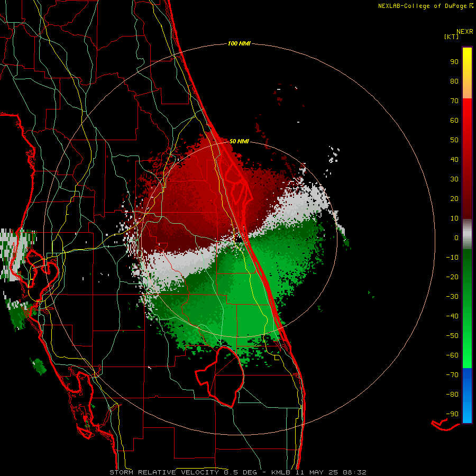Click the gray zero-velocity color band
476x476 pixels.
click(x=467, y=234)
